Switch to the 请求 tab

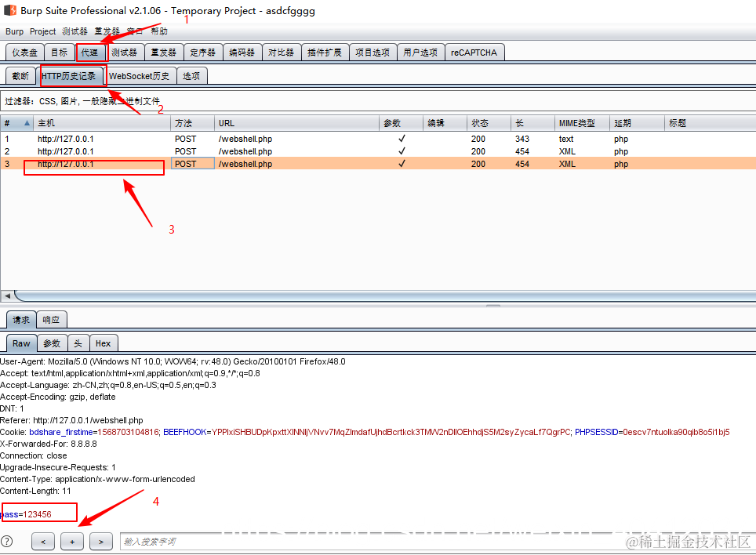click(20, 320)
